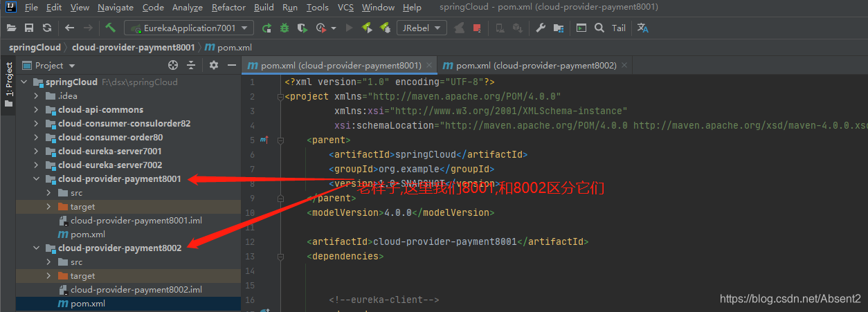Open the Analyze menu
Screen dimensions: 868x312
click(x=188, y=8)
